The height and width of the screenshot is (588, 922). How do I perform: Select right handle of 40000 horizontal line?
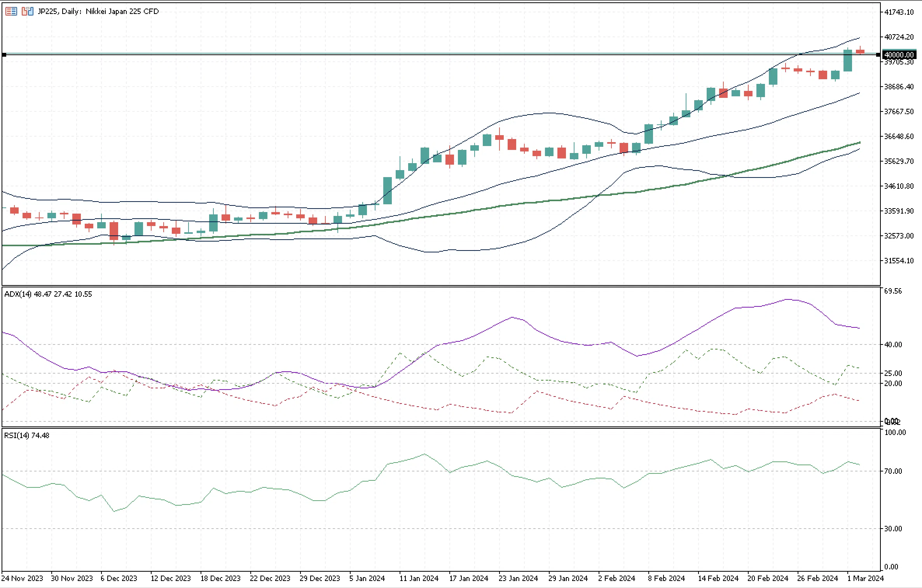[878, 55]
